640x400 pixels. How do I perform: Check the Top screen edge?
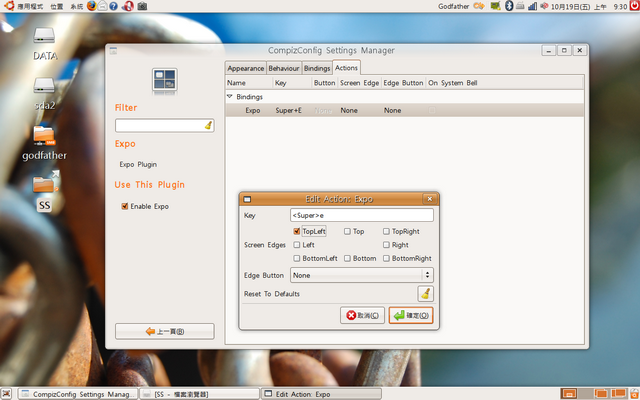point(347,231)
